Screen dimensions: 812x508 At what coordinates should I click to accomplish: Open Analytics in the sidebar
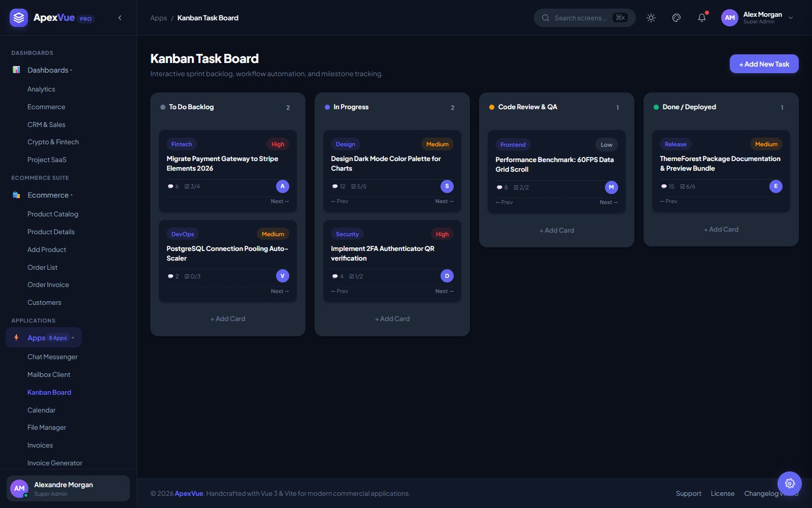pyautogui.click(x=41, y=89)
